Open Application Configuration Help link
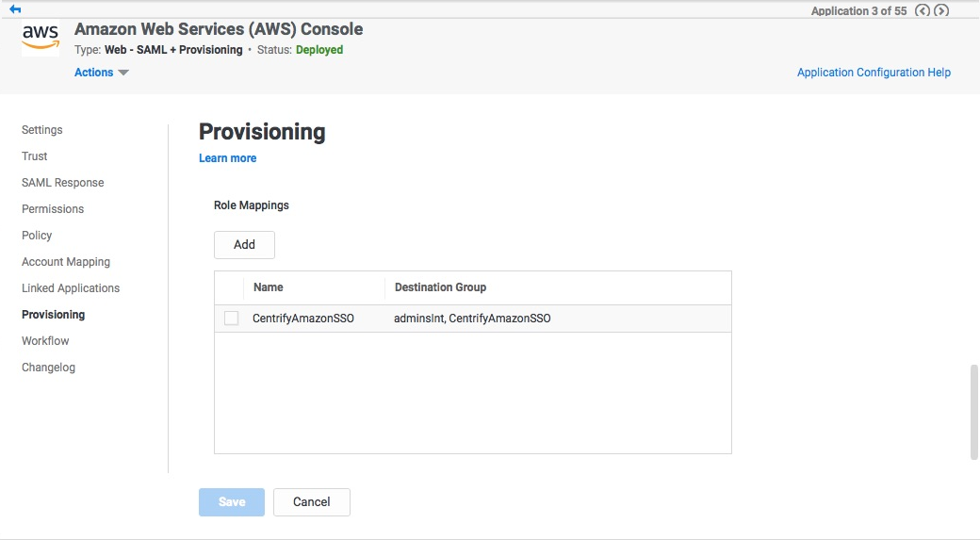This screenshot has width=980, height=540. (874, 73)
